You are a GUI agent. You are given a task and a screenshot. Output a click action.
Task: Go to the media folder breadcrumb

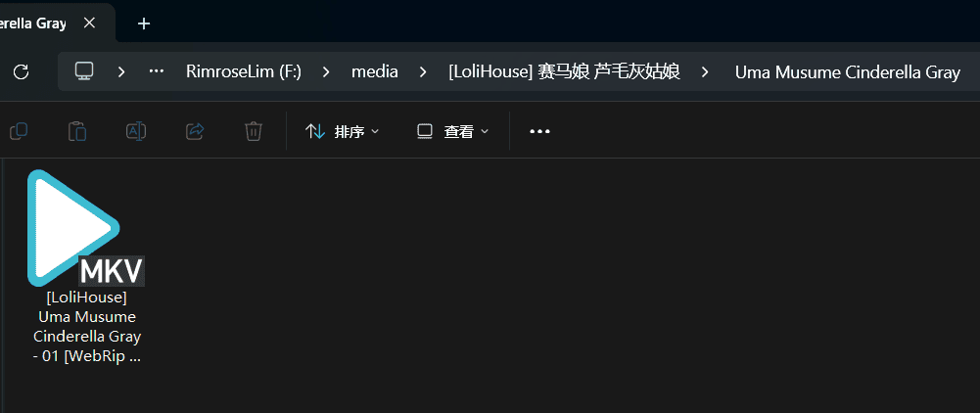(374, 71)
